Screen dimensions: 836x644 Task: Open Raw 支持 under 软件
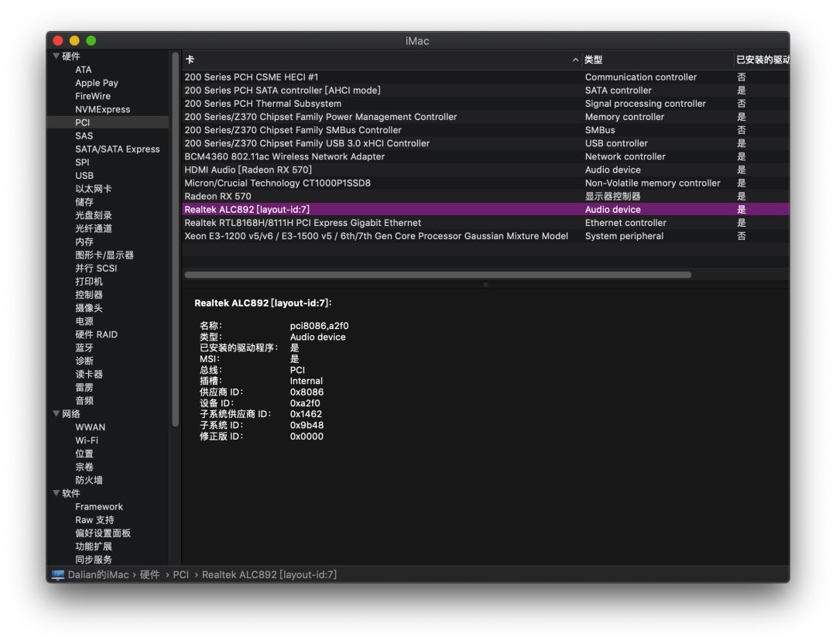point(94,520)
